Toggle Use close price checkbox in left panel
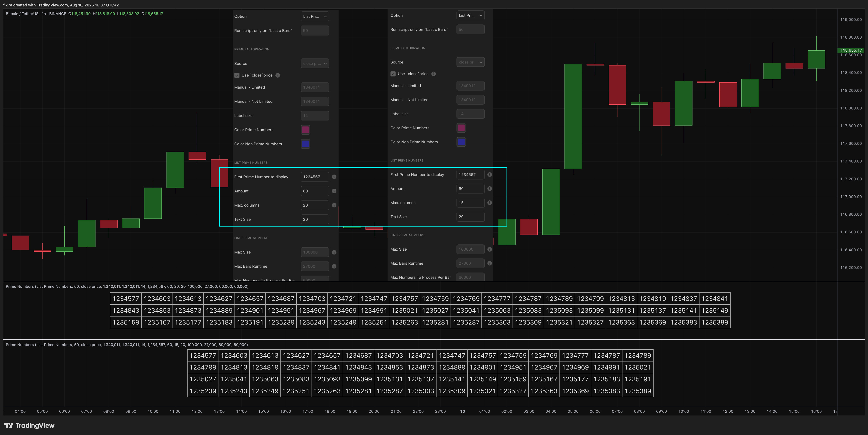The height and width of the screenshot is (435, 868). pos(237,75)
